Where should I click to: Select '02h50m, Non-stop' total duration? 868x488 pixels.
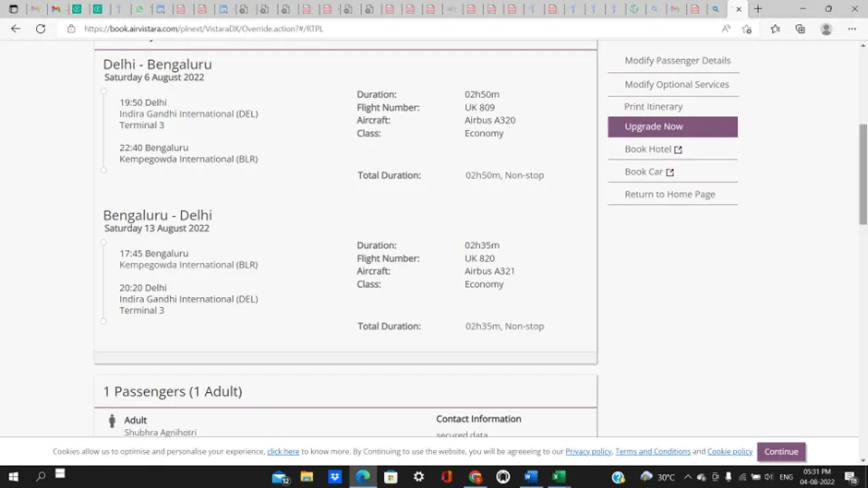(504, 175)
